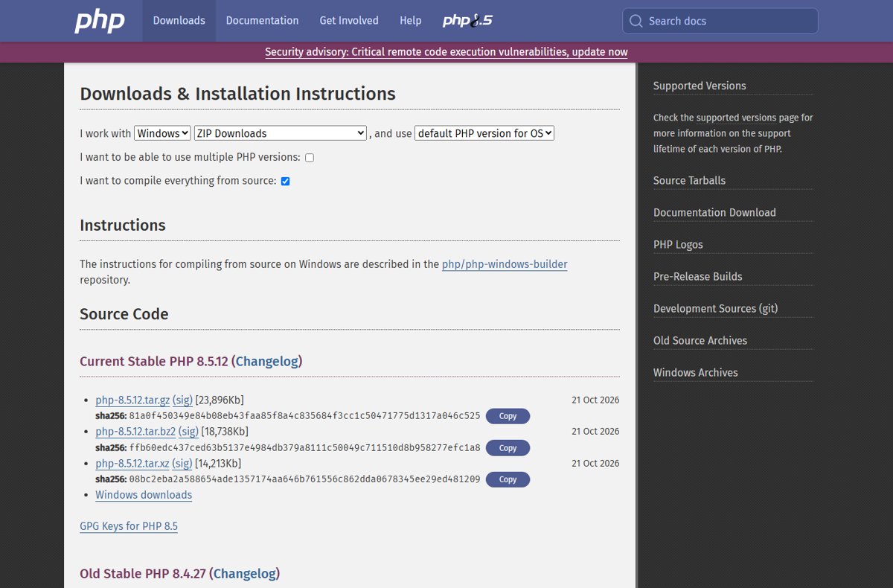The image size is (893, 588).
Task: Click the PHP logo in the header
Action: [x=100, y=21]
